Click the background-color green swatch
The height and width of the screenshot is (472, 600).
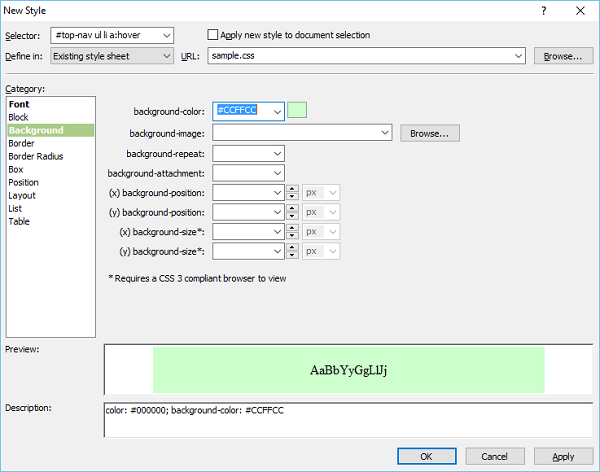coord(297,111)
